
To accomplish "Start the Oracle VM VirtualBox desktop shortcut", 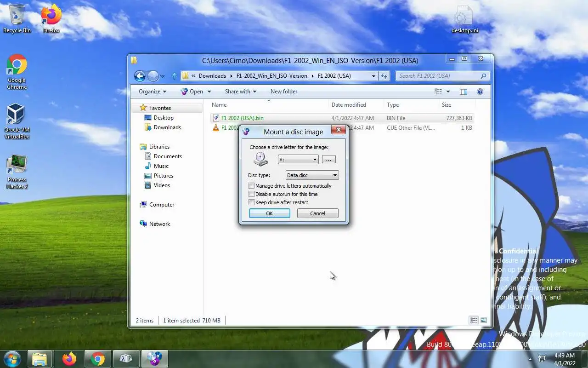I will [x=17, y=121].
